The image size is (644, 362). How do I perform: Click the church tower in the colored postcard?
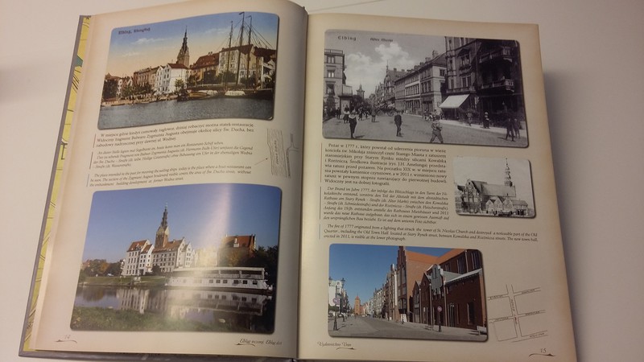click(183, 50)
